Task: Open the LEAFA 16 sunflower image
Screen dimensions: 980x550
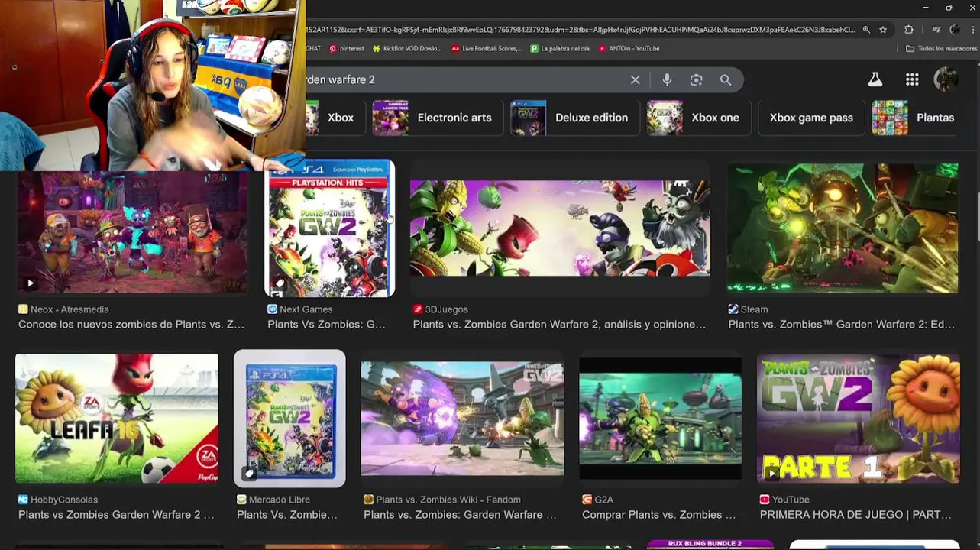Action: [117, 418]
